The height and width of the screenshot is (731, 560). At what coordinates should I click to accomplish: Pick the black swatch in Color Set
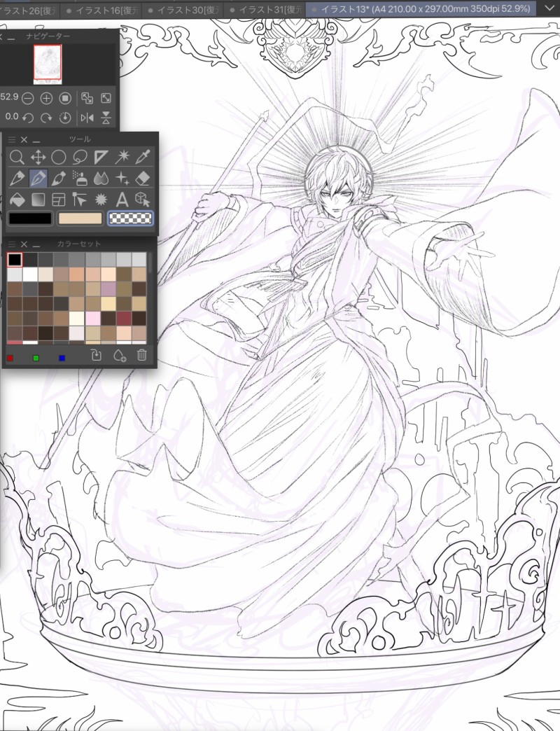[15, 260]
